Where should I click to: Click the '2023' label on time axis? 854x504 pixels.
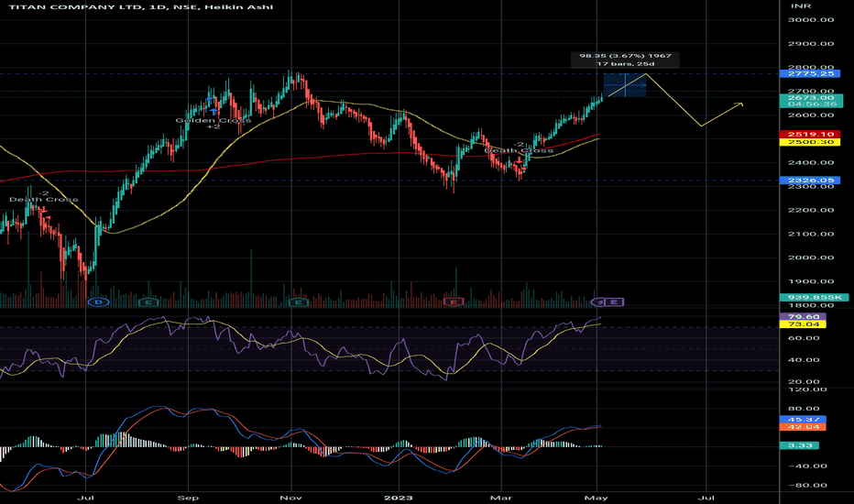pyautogui.click(x=399, y=498)
